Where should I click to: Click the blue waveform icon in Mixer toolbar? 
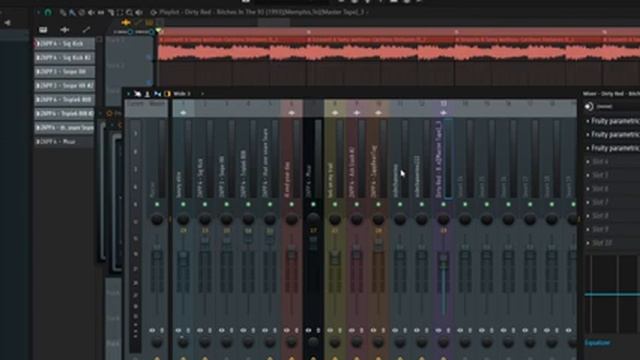point(157,94)
